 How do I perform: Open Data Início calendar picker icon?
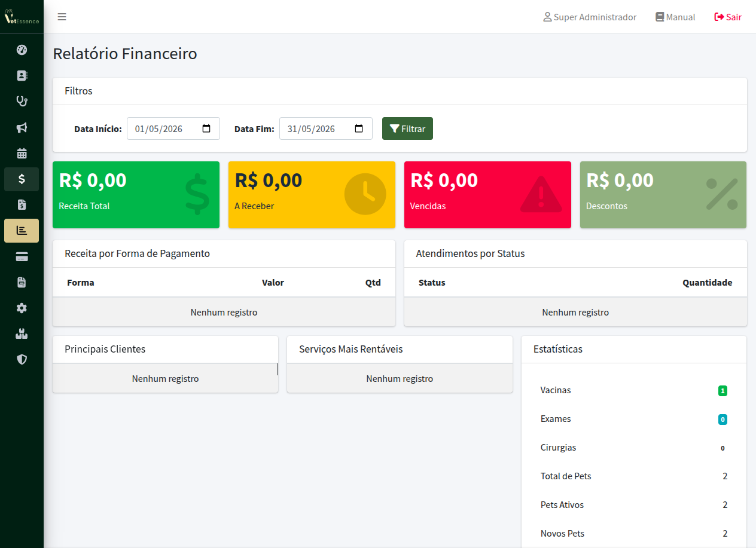[x=206, y=128]
